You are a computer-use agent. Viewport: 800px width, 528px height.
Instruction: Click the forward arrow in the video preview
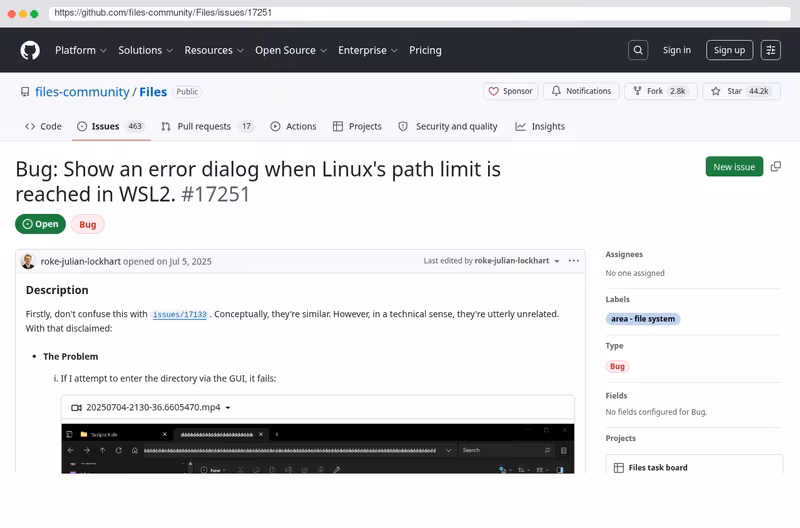coord(87,450)
